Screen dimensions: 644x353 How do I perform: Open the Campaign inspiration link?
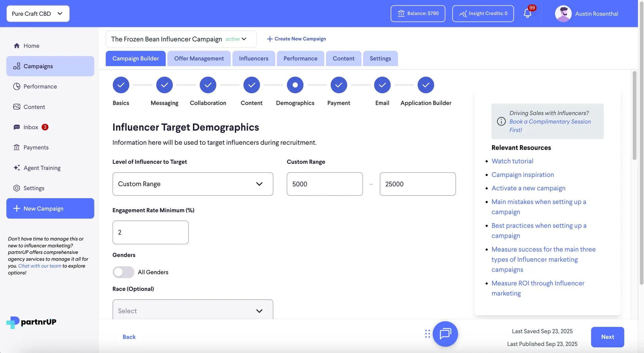point(522,175)
